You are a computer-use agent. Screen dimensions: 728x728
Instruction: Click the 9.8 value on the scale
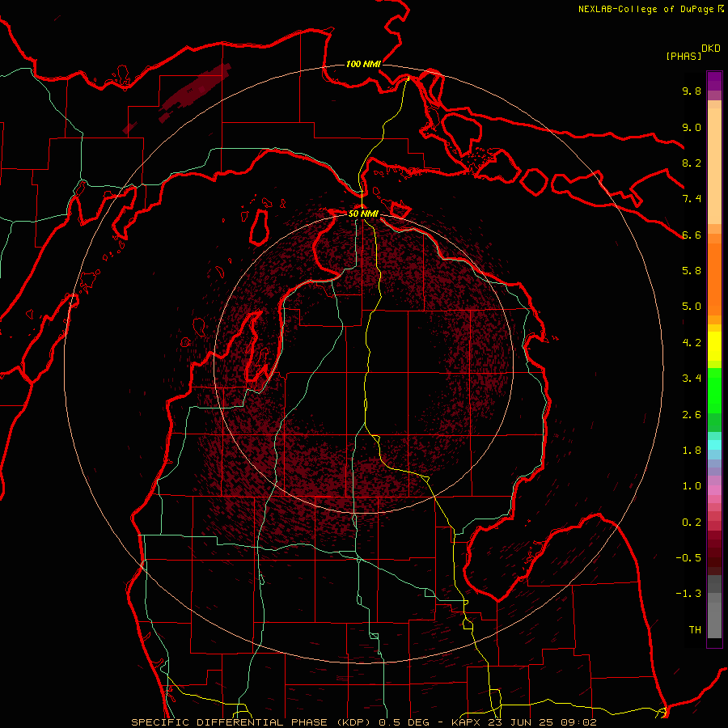(692, 91)
